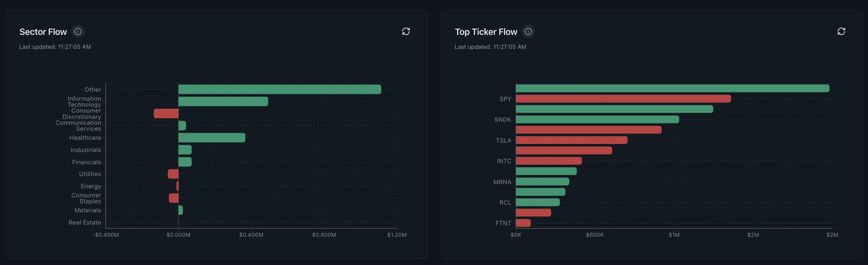Screen dimensions: 868x265
Task: Click the $0.000M axis value
Action: [179, 235]
